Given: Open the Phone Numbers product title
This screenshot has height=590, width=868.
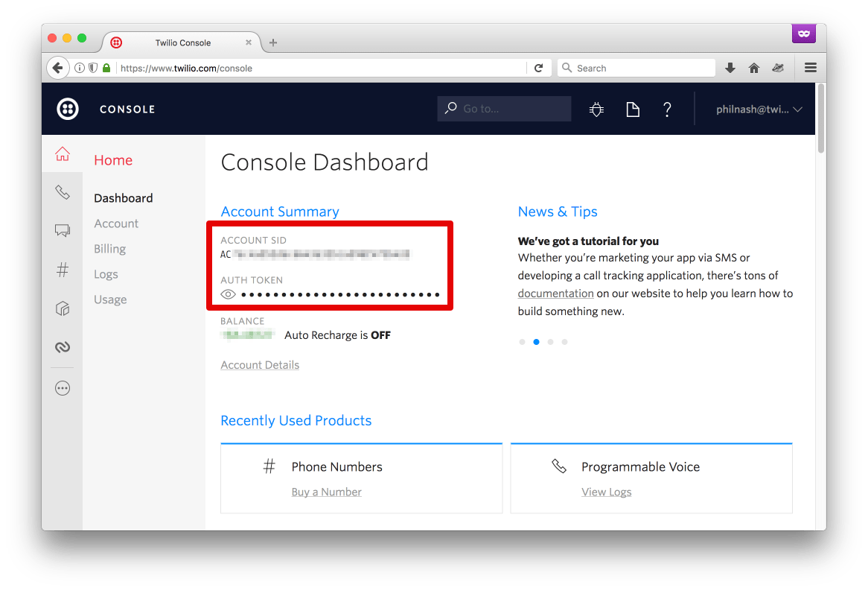Looking at the screenshot, I should point(337,467).
